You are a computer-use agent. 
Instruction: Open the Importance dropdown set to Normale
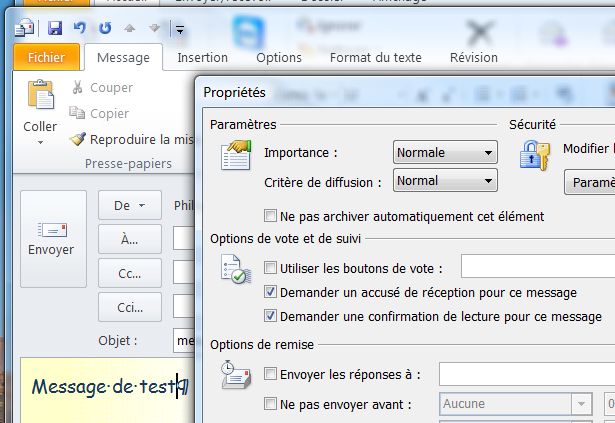point(445,152)
